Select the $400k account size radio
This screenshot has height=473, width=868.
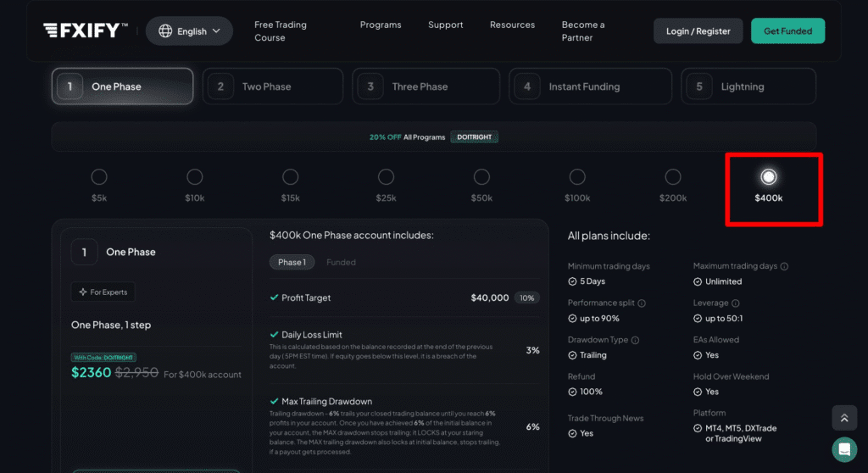click(768, 177)
